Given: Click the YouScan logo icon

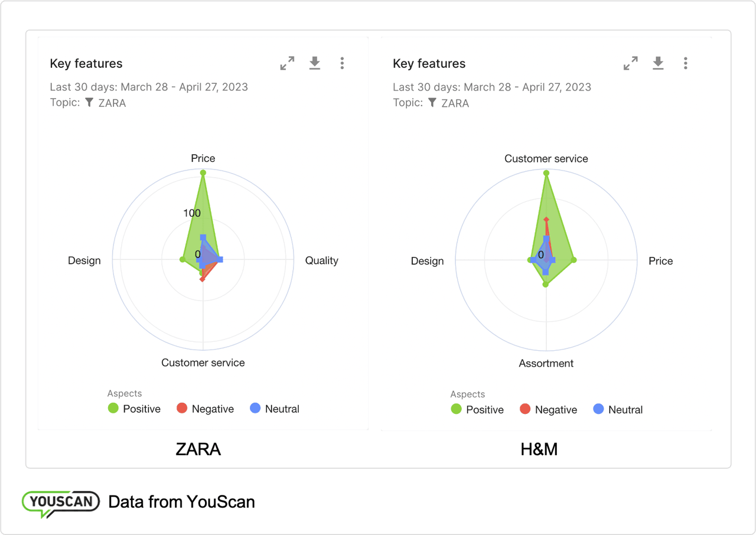Looking at the screenshot, I should [x=60, y=503].
